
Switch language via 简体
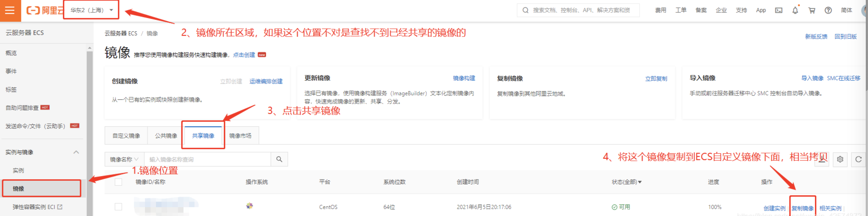(846, 10)
